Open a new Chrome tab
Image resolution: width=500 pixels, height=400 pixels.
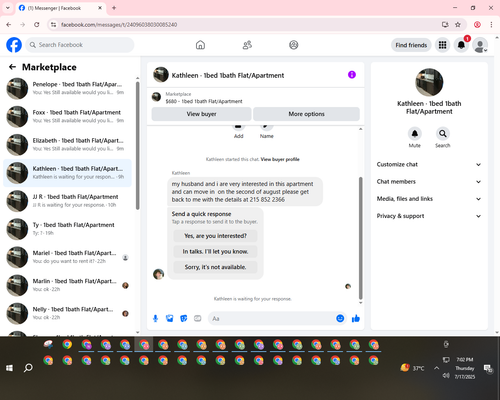click(114, 8)
